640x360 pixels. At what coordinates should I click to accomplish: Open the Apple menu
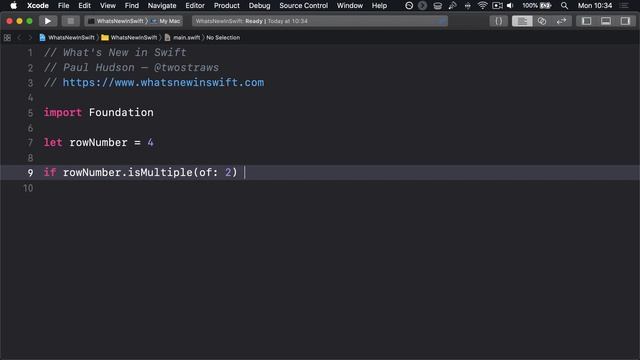[x=13, y=5]
